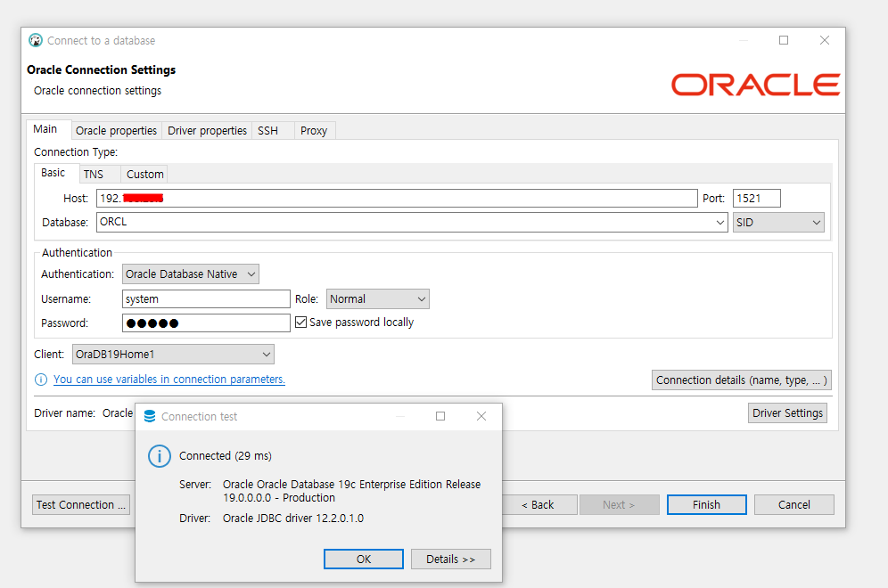The height and width of the screenshot is (588, 888).
Task: Uncheck Save password locally
Action: (300, 322)
